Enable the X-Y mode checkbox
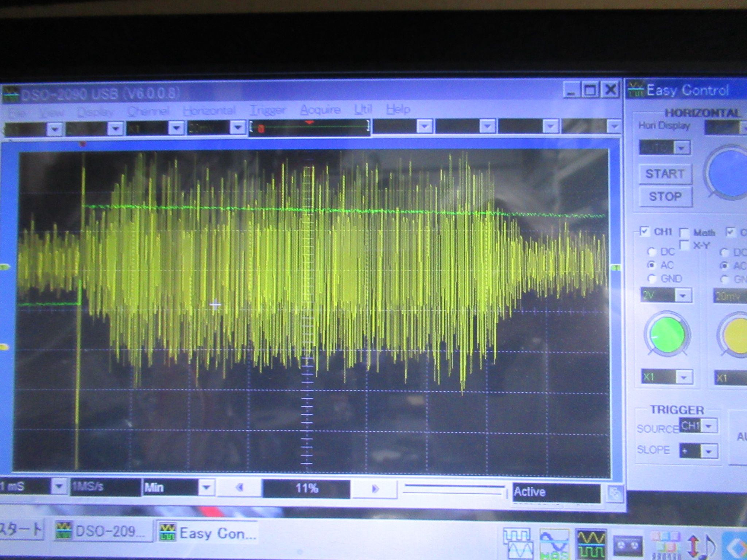The image size is (747, 560). (685, 245)
